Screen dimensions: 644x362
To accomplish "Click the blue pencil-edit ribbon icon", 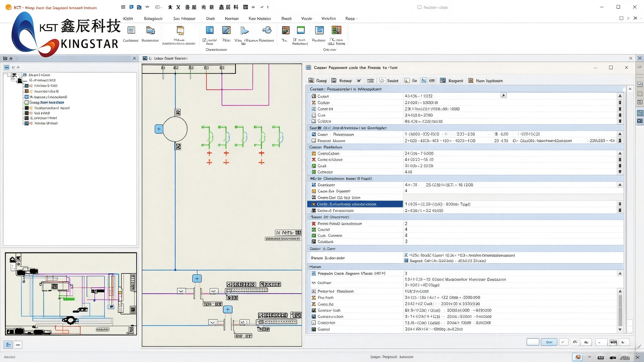I will tap(226, 30).
